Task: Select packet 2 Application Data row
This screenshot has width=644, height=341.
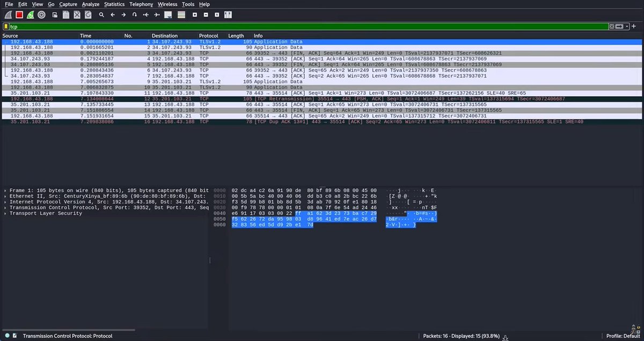Action: (322, 47)
